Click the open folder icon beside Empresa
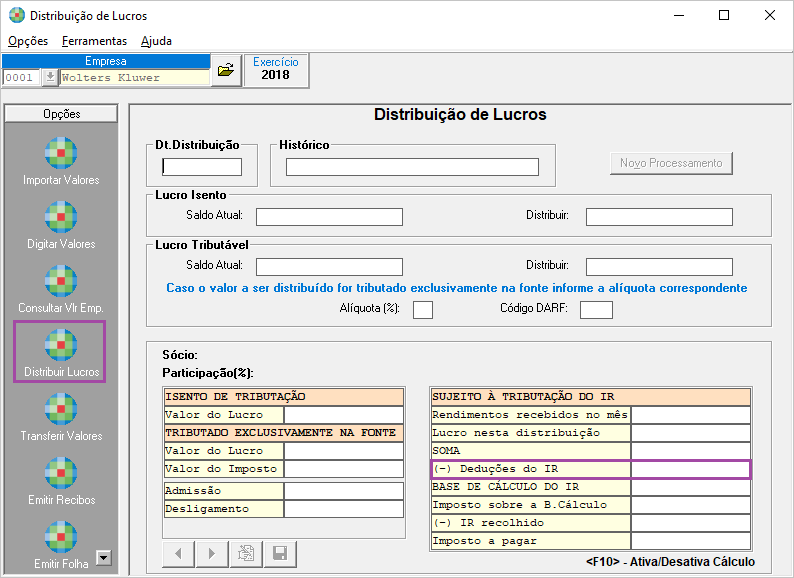The height and width of the screenshot is (578, 794). pos(226,70)
